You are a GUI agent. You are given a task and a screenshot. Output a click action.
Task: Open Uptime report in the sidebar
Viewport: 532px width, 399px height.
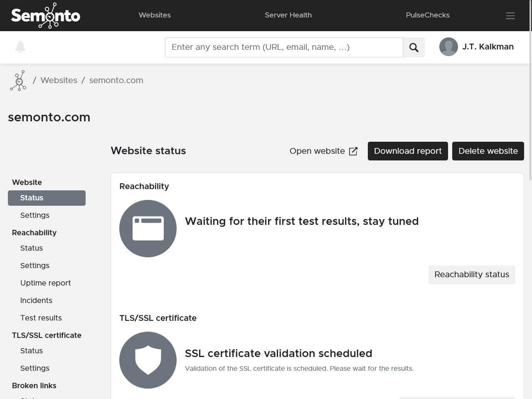pyautogui.click(x=46, y=283)
